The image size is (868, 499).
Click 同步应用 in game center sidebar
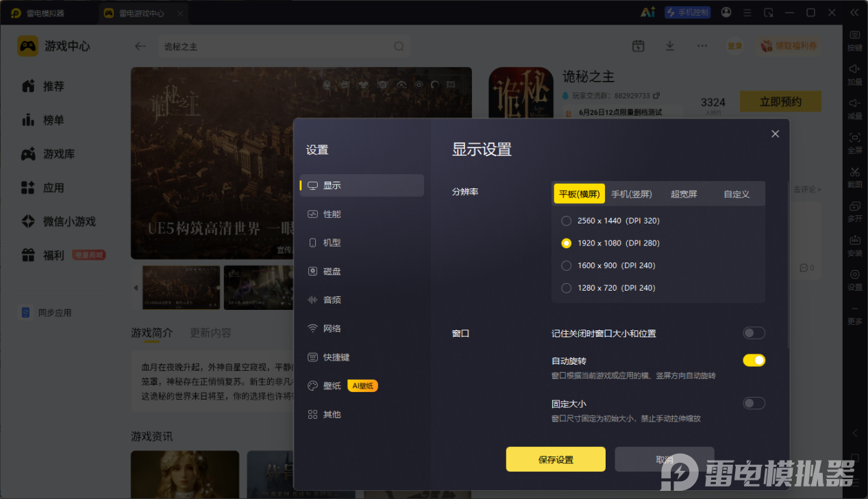tap(47, 313)
